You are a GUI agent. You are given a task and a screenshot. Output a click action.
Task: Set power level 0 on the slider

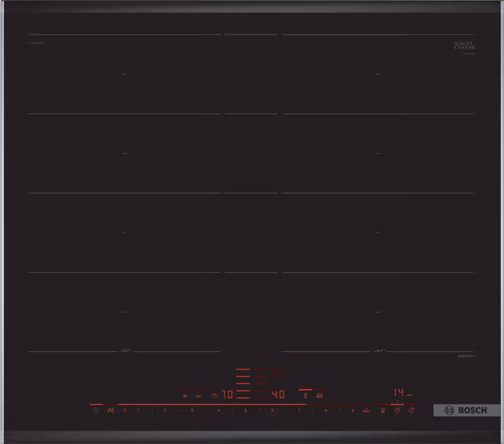tap(124, 410)
